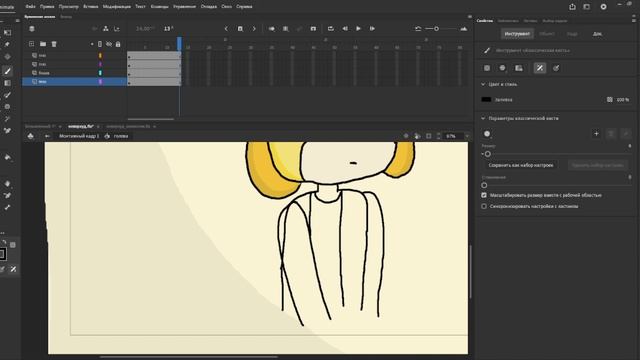Viewport: 640px width, 360px height.
Task: Click Сохранить как набор настроек button
Action: pos(521,165)
